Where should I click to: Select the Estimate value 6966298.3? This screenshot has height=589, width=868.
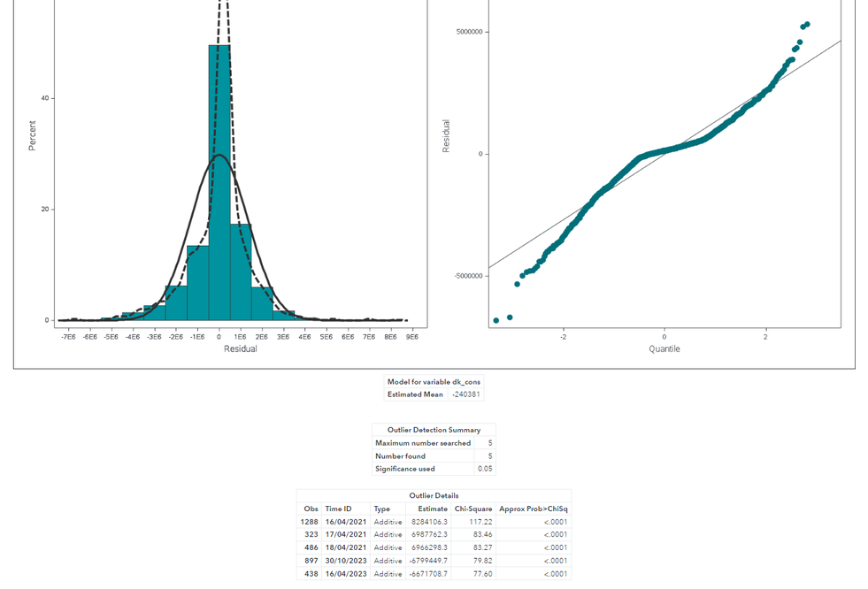tap(429, 547)
